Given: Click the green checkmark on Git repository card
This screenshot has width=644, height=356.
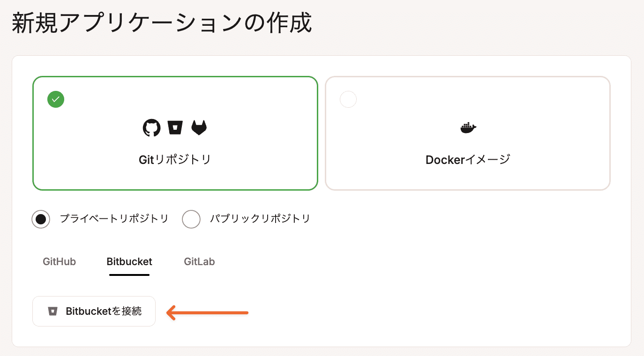Looking at the screenshot, I should (x=56, y=99).
